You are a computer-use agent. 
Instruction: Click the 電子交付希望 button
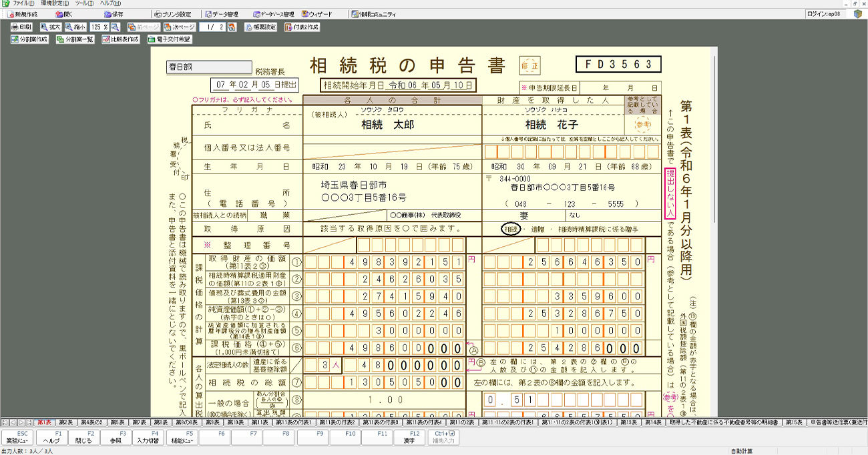tap(170, 39)
